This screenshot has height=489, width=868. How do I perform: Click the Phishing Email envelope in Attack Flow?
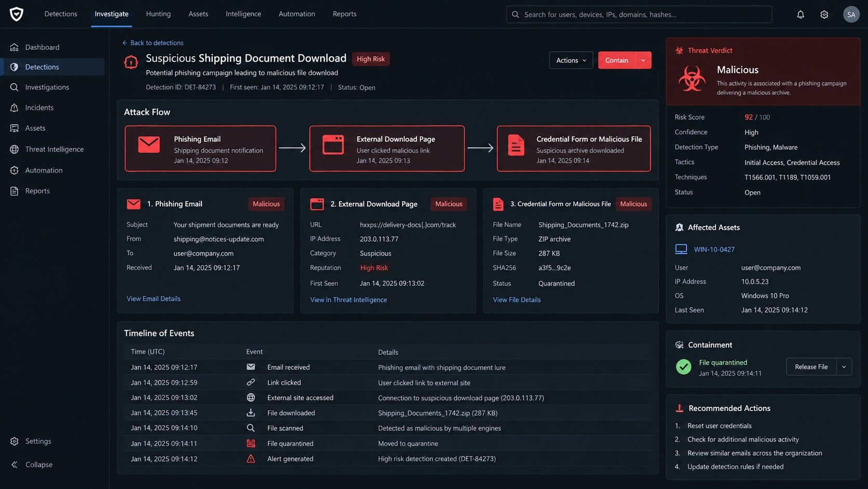(149, 144)
